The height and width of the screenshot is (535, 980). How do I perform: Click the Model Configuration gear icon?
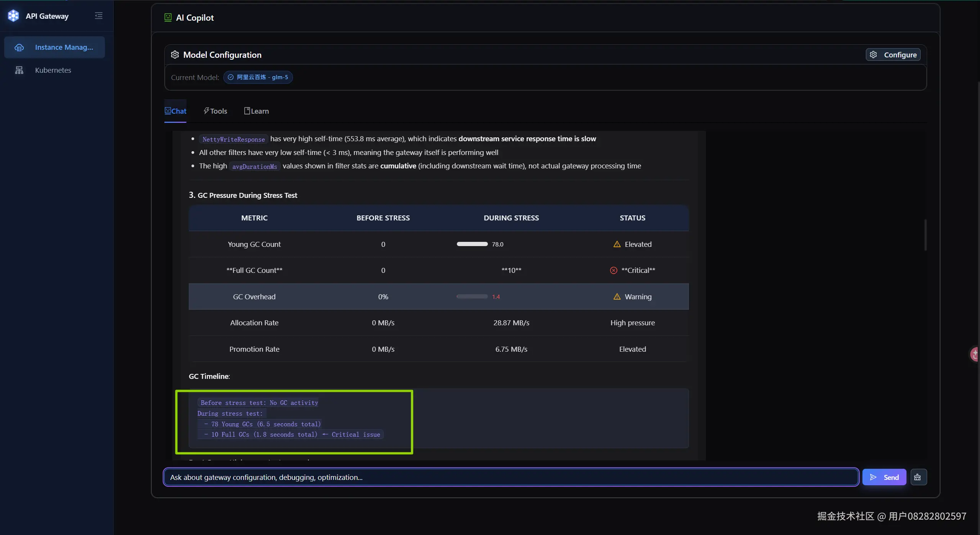tap(175, 55)
